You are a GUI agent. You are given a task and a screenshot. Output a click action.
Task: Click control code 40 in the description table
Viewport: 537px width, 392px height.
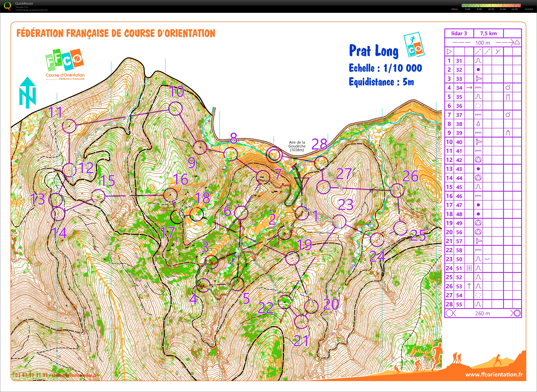coord(459,142)
